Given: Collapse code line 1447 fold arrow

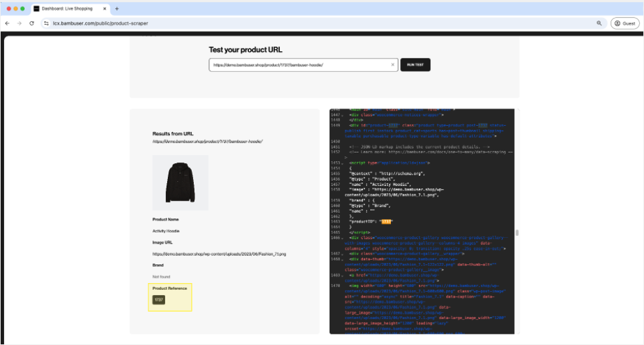Looking at the screenshot, I should click(342, 115).
